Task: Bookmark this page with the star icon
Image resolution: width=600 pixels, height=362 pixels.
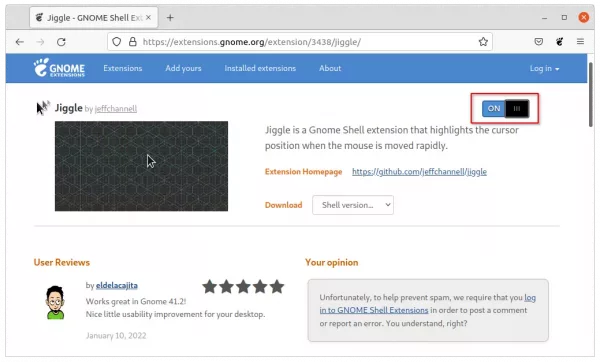Action: pyautogui.click(x=483, y=42)
